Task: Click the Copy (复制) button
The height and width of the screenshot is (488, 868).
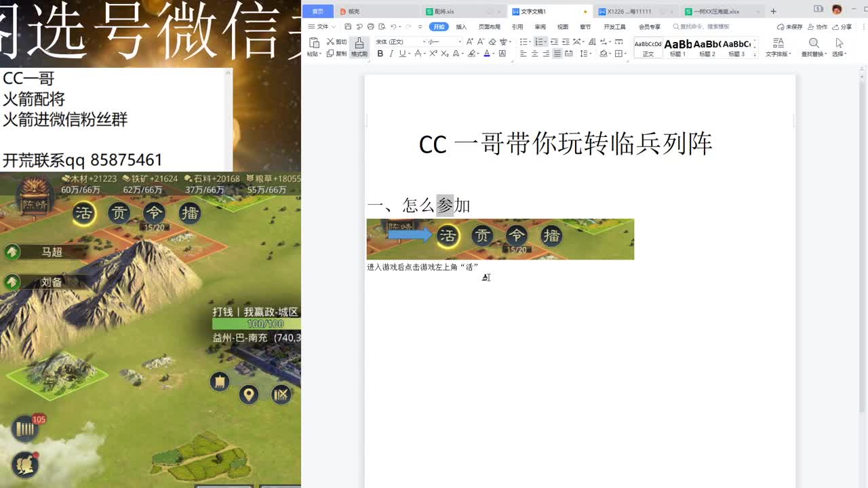Action: point(336,54)
